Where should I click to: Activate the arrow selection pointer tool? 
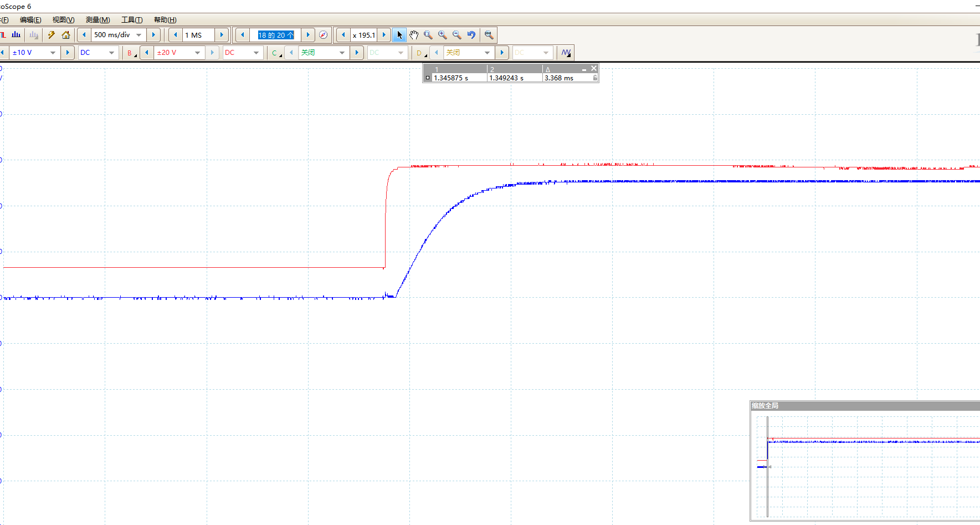click(399, 35)
